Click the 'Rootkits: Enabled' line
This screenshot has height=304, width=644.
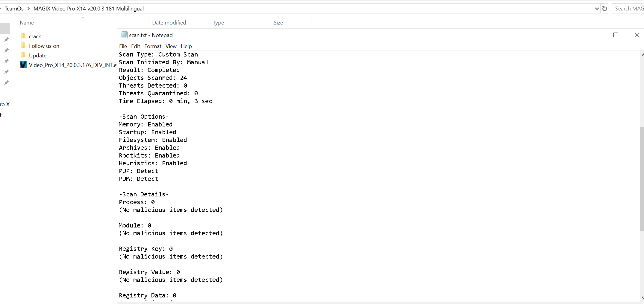coord(149,155)
